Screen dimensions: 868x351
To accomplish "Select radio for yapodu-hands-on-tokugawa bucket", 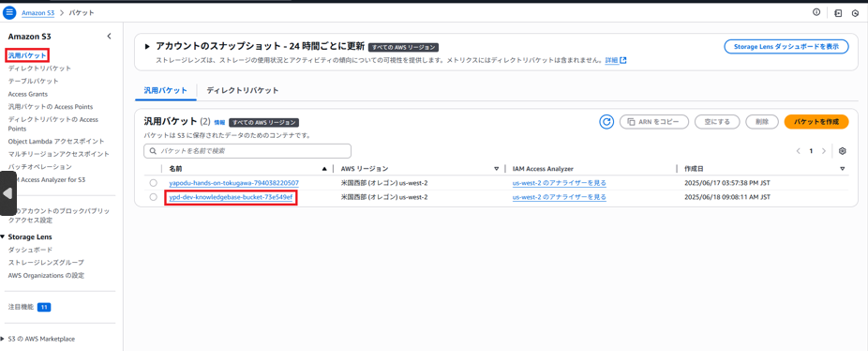I will pyautogui.click(x=153, y=182).
